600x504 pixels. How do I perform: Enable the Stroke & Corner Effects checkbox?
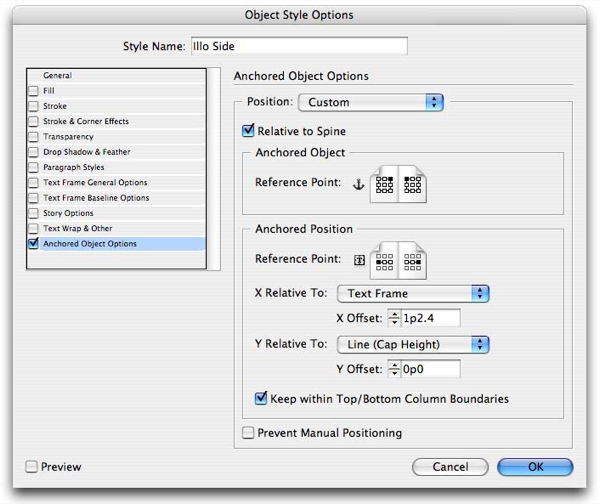point(34,121)
